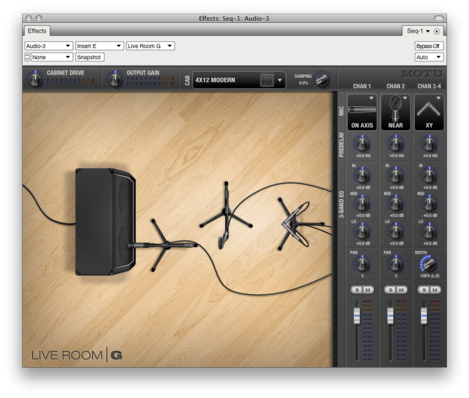This screenshot has height=398, width=469.
Task: Click the preset stepper beside None
Action: (27, 57)
